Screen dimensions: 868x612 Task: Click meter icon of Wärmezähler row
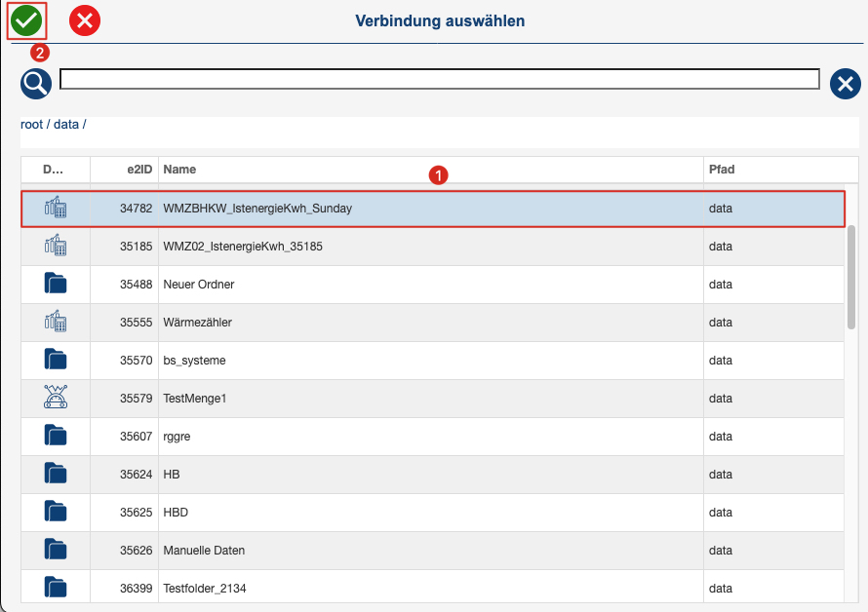56,321
